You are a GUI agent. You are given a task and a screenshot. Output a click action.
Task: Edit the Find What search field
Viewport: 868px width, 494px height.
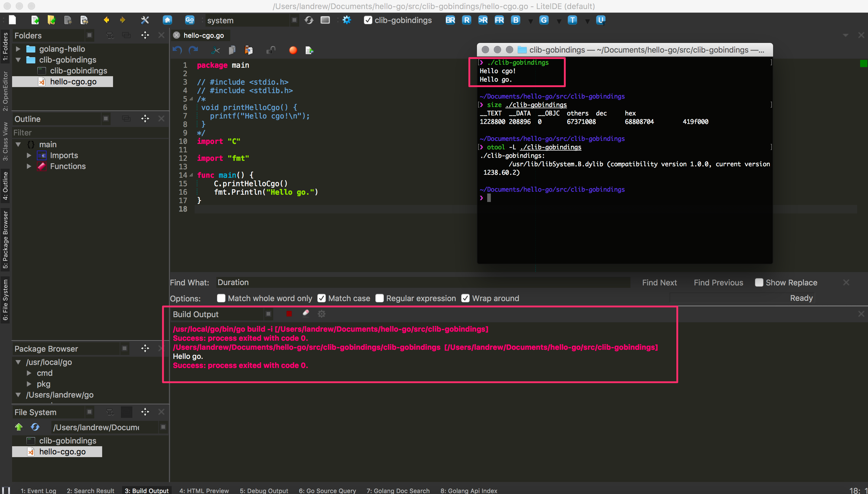tap(407, 282)
